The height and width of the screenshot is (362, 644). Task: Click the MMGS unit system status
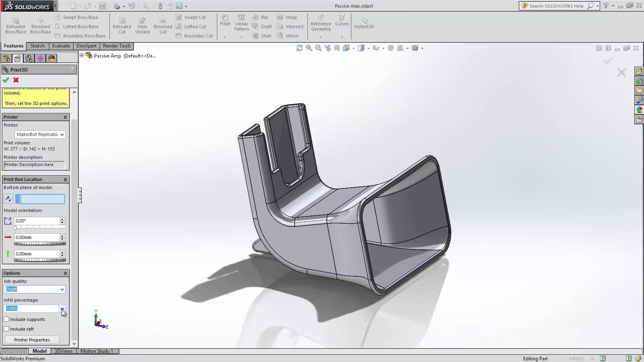coord(576,358)
